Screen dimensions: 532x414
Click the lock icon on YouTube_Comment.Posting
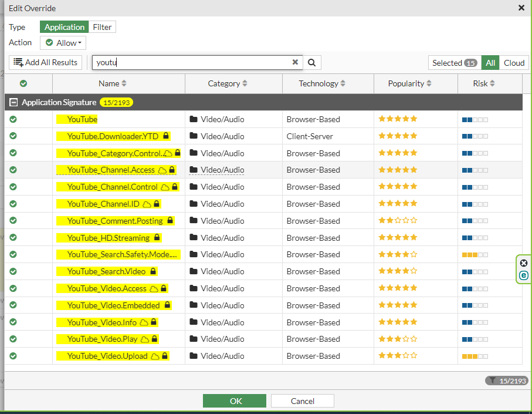pyautogui.click(x=170, y=220)
